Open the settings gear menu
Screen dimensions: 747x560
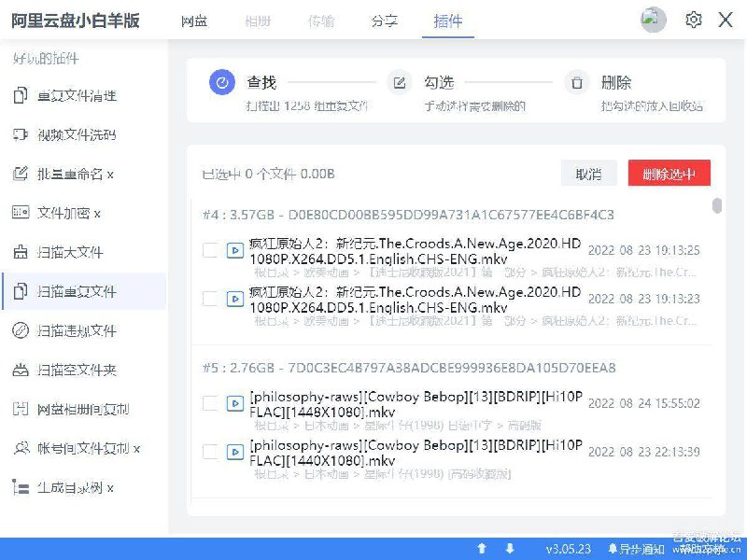[x=694, y=20]
